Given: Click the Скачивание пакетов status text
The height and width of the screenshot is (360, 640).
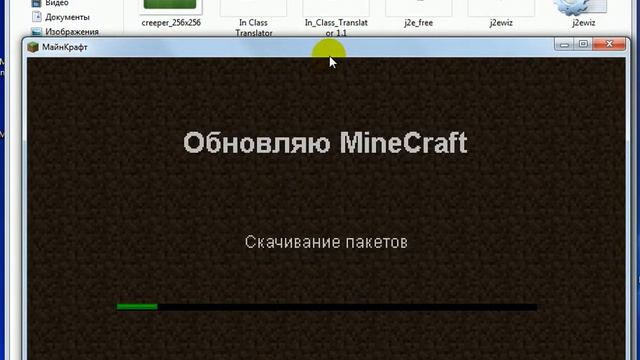Looking at the screenshot, I should tap(326, 242).
